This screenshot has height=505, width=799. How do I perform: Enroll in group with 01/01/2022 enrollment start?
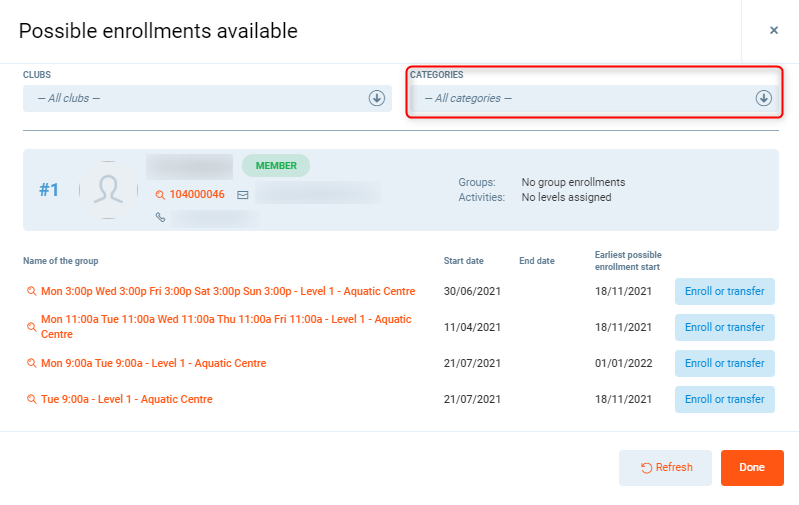point(724,363)
